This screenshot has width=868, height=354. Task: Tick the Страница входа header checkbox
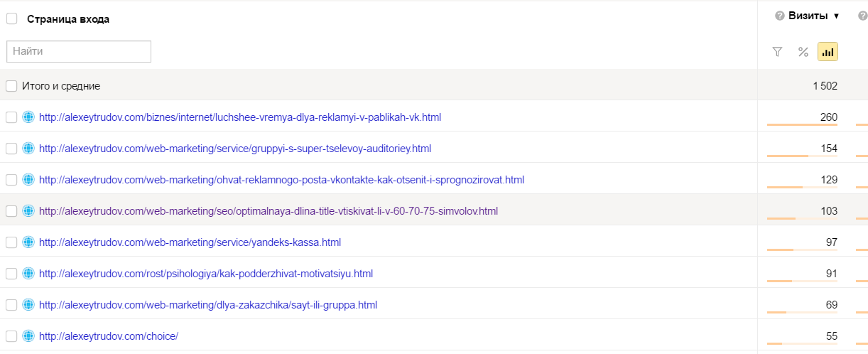pyautogui.click(x=11, y=19)
